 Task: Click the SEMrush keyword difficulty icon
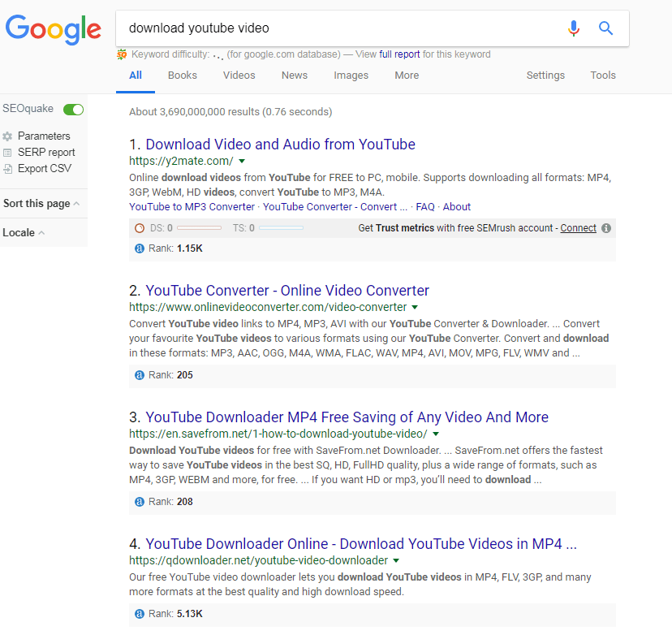click(122, 54)
